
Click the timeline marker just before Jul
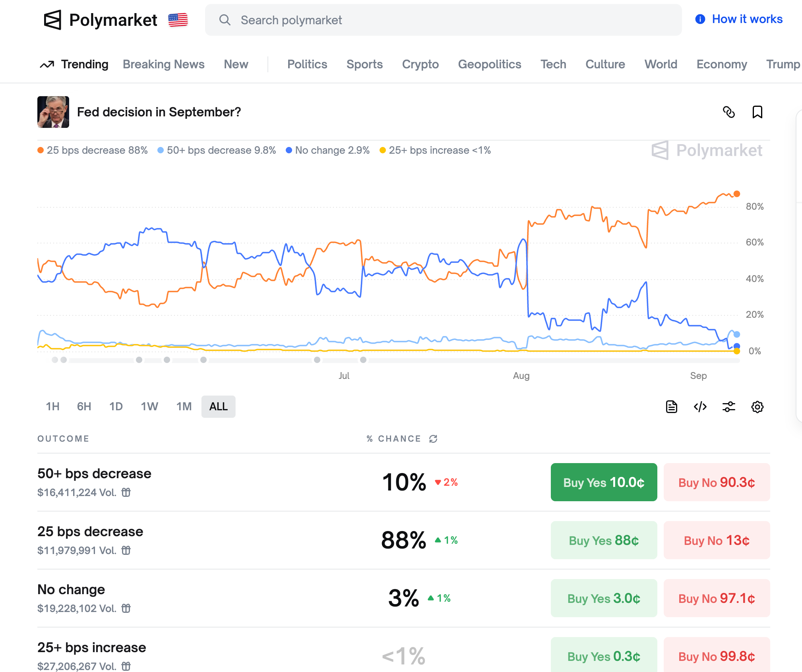317,360
